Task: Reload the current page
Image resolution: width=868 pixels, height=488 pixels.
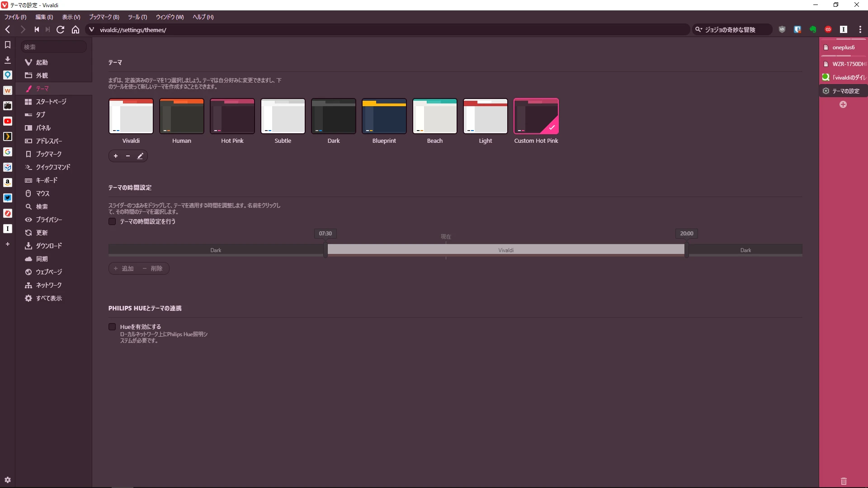Action: click(x=60, y=29)
